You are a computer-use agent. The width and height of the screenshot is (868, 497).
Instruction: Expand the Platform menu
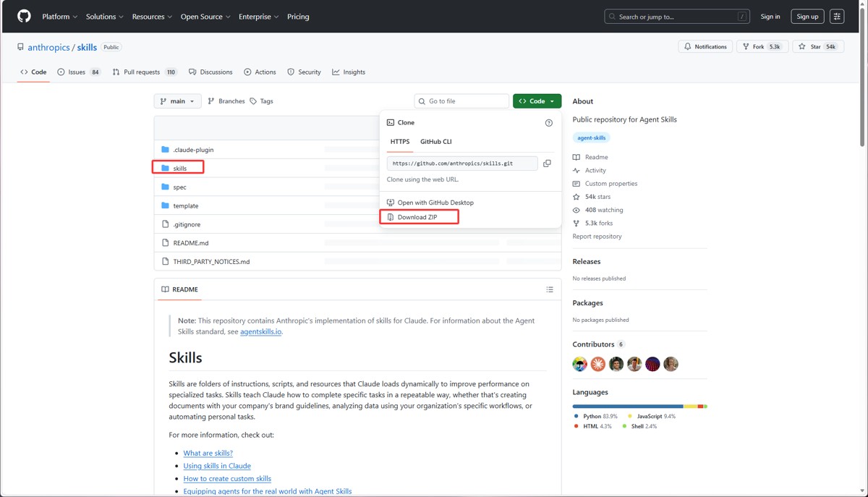click(59, 17)
